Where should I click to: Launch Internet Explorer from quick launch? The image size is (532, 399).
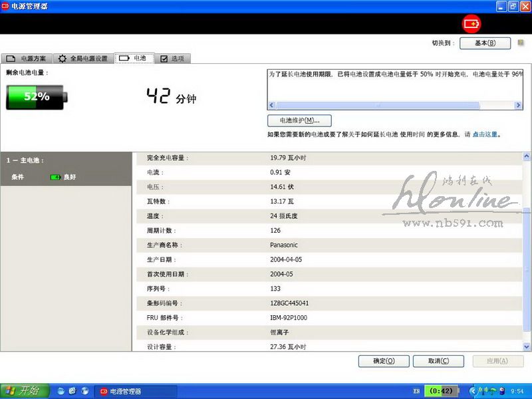click(72, 391)
